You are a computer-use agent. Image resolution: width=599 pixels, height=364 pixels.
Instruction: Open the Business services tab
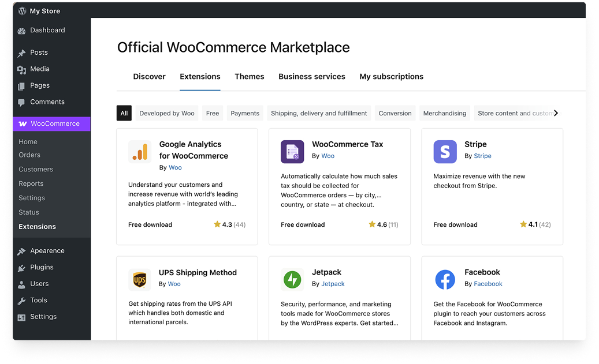pos(311,76)
